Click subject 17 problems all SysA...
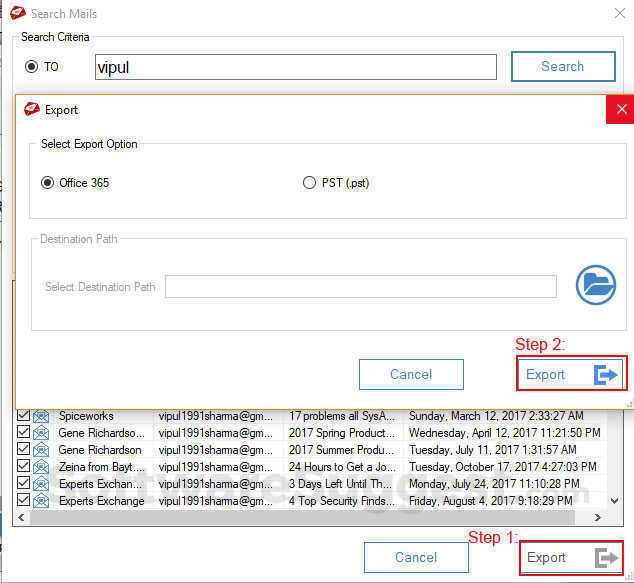This screenshot has width=634, height=583. [342, 416]
